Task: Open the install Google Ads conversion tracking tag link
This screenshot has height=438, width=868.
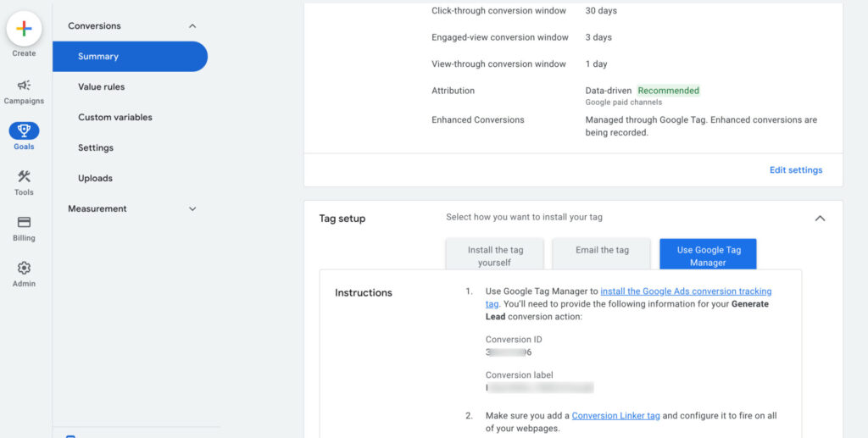Action: pos(685,291)
